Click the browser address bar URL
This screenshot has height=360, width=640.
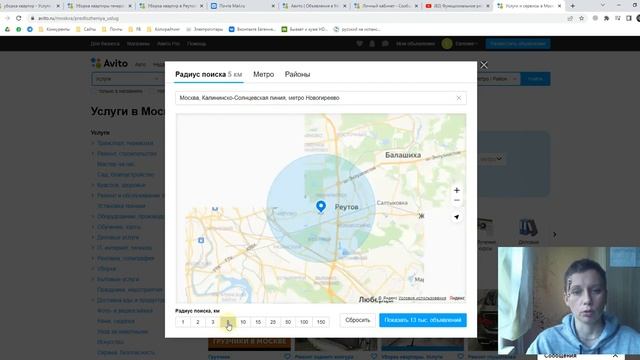(78, 18)
